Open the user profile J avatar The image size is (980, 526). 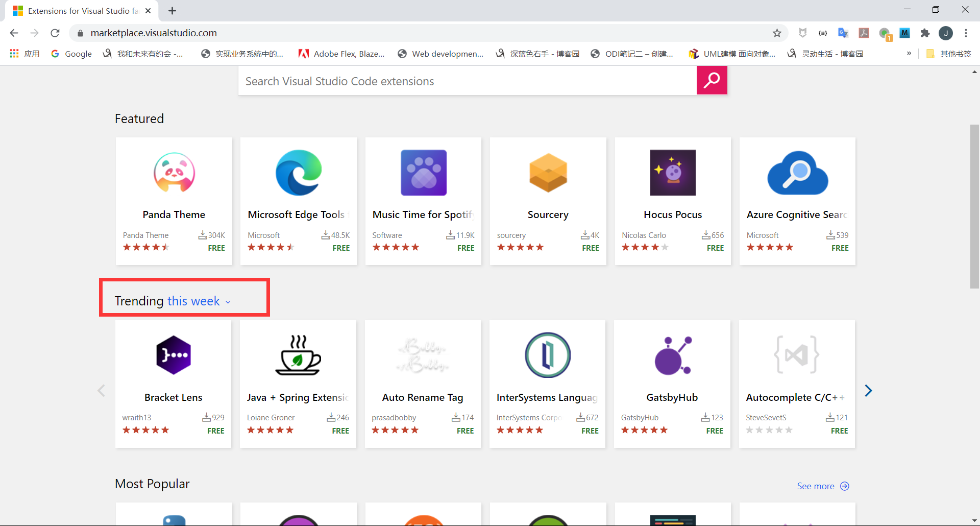[946, 33]
